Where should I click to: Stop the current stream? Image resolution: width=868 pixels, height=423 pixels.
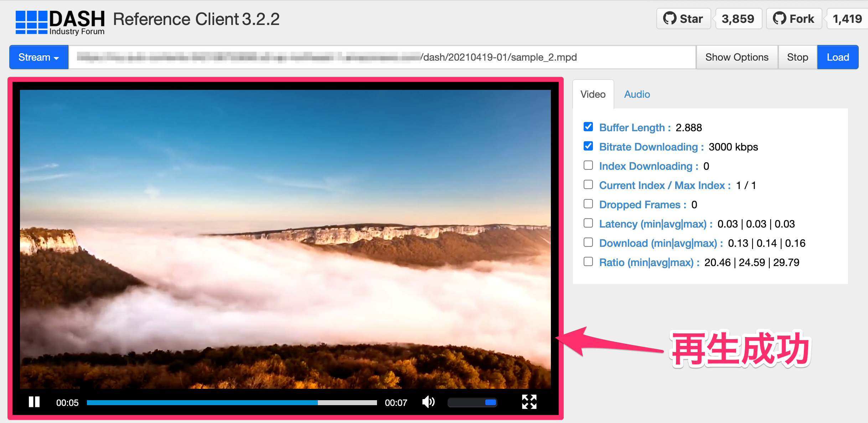(797, 57)
